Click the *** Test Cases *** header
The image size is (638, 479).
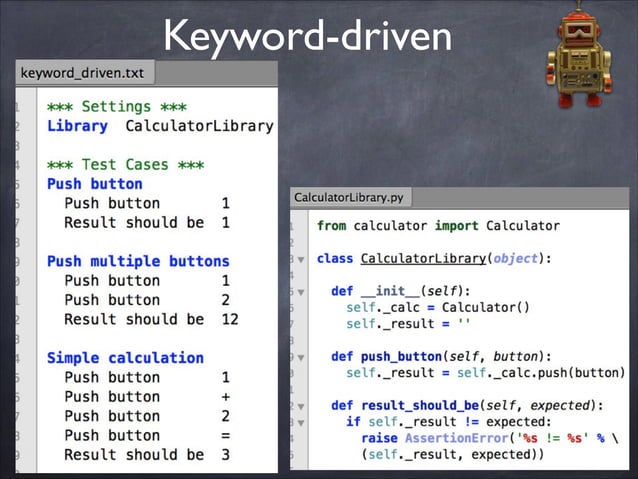pos(125,165)
